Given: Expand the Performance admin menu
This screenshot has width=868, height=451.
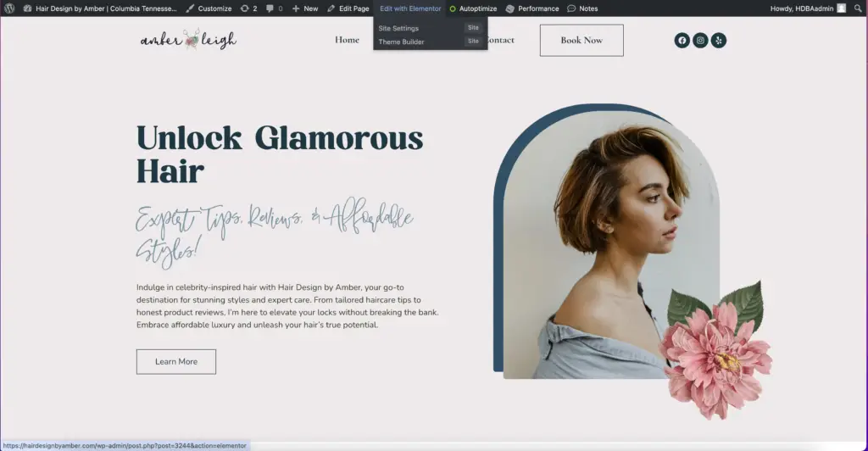Looking at the screenshot, I should click(x=532, y=8).
